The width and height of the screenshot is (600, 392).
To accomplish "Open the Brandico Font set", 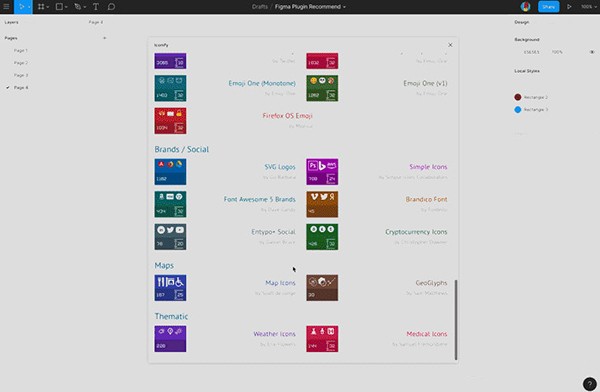I will [426, 199].
